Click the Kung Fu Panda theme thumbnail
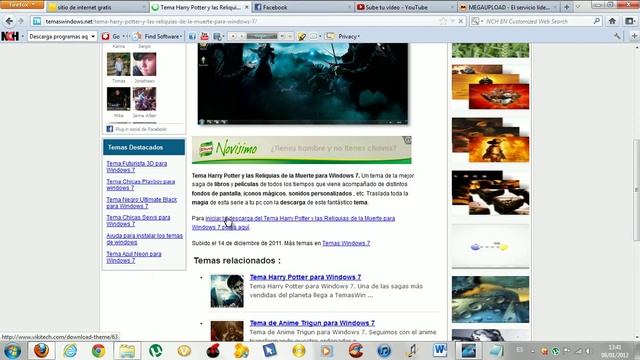Viewport: 640px width, 360px height. 490,87
